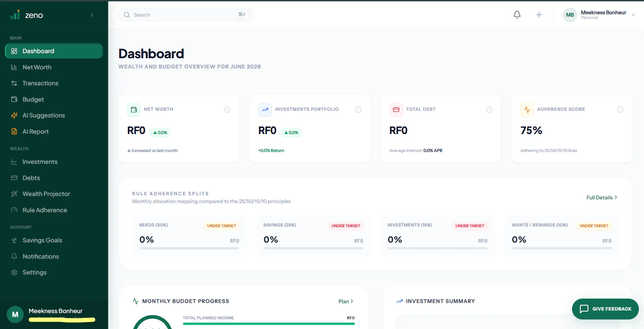Click the info icon on Total Debt card
644x329 pixels.
point(489,110)
